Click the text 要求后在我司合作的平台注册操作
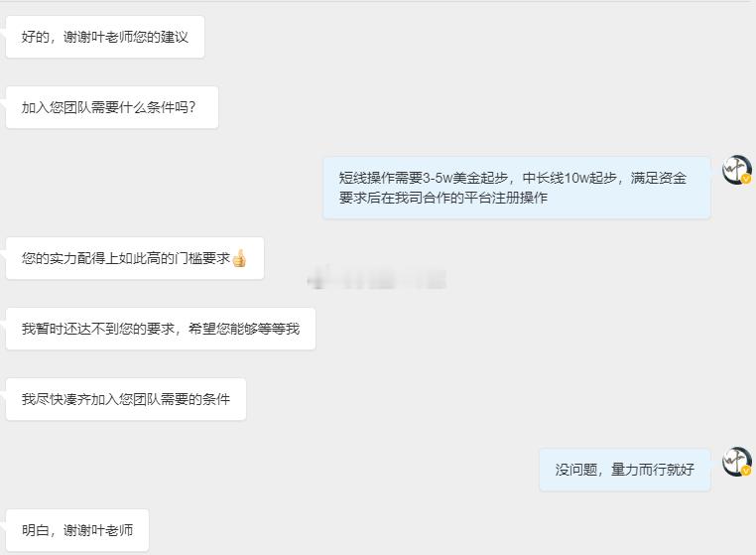This screenshot has height=555, width=756. tap(443, 198)
